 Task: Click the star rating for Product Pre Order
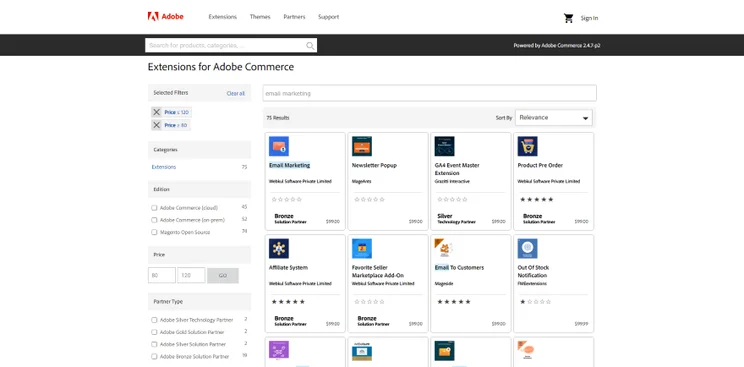(537, 199)
